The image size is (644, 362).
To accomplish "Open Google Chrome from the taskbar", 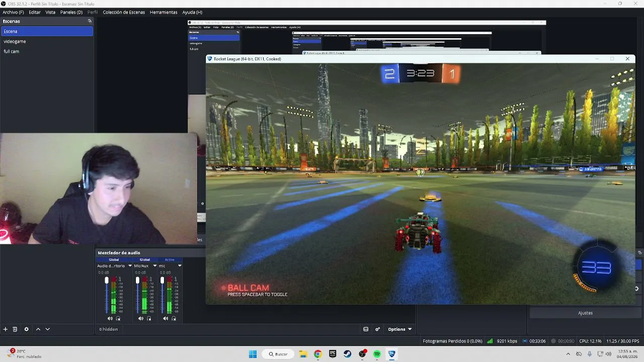I will pyautogui.click(x=317, y=354).
